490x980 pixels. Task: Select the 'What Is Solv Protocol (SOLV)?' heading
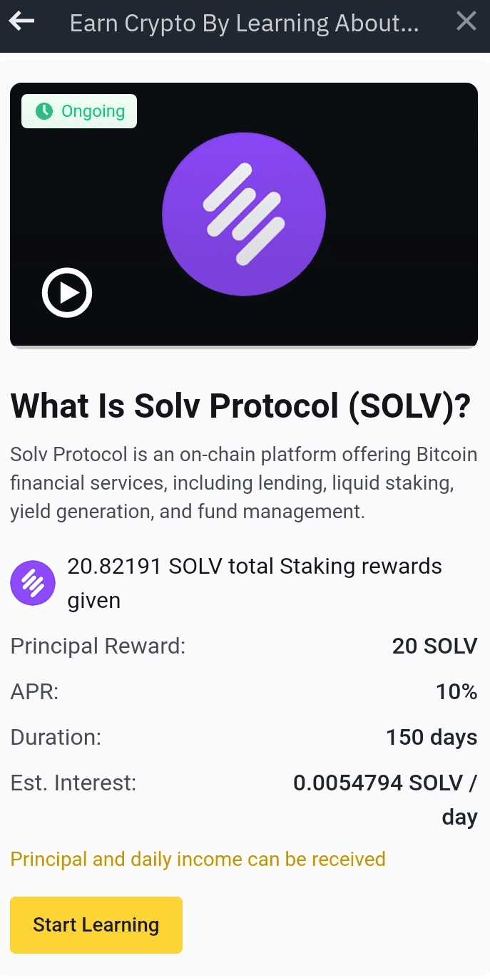[241, 406]
